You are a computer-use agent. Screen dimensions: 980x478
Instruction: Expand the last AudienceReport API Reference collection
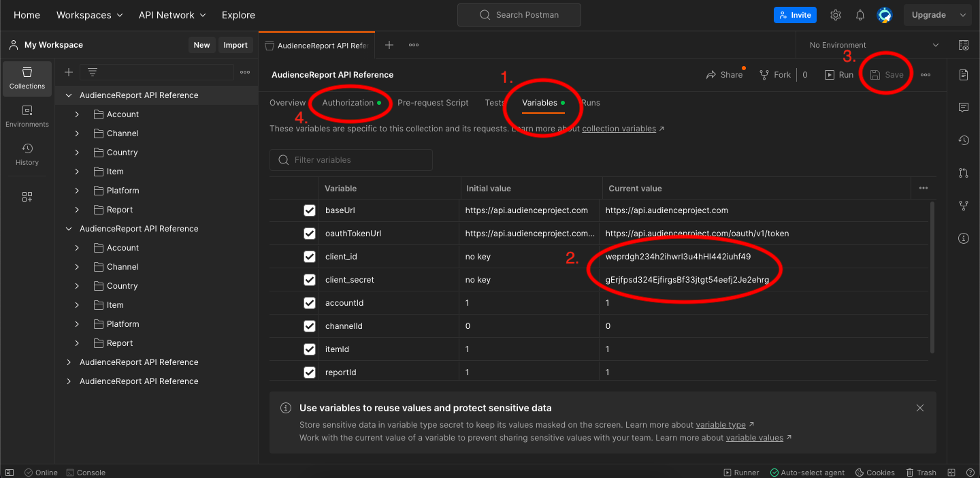click(x=69, y=381)
